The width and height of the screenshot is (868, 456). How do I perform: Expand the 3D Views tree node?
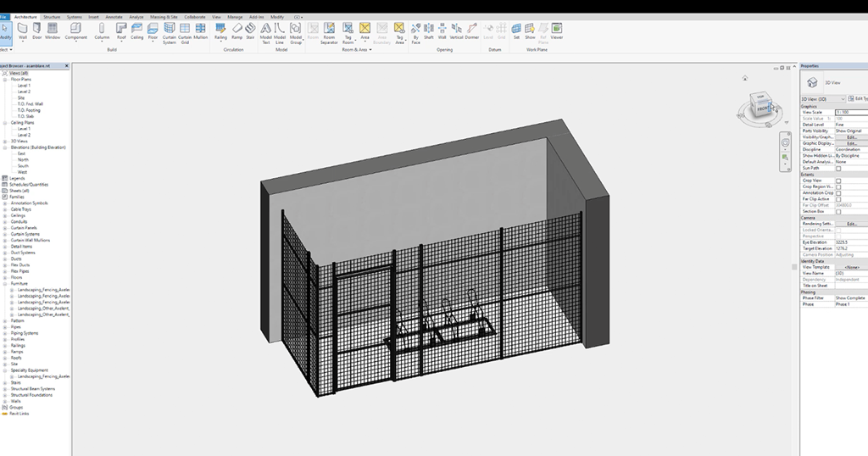(x=5, y=141)
